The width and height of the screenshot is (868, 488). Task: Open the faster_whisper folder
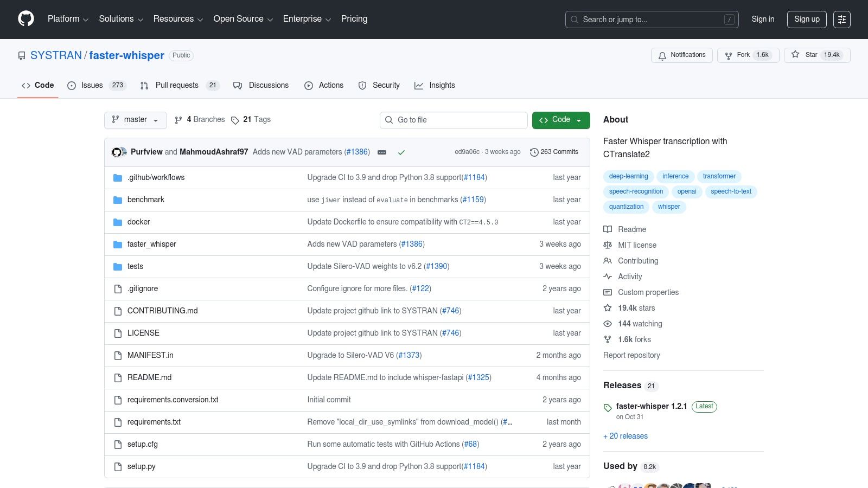[x=152, y=245]
